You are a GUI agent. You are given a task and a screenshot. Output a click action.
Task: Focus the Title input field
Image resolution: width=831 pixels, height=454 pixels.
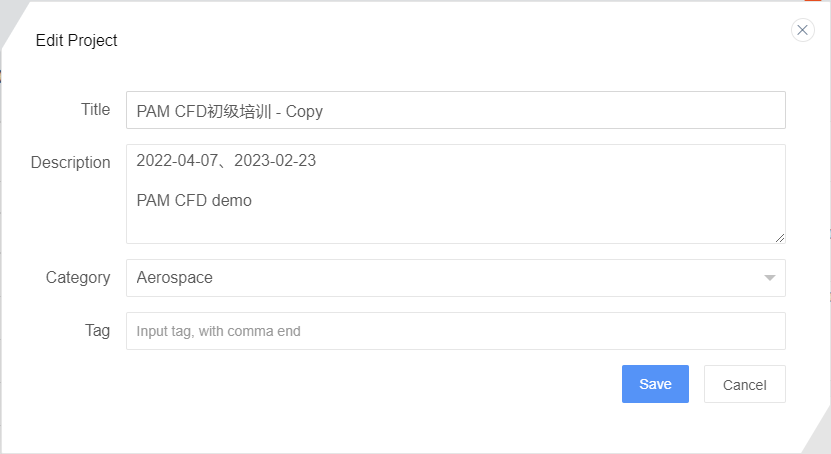click(456, 110)
